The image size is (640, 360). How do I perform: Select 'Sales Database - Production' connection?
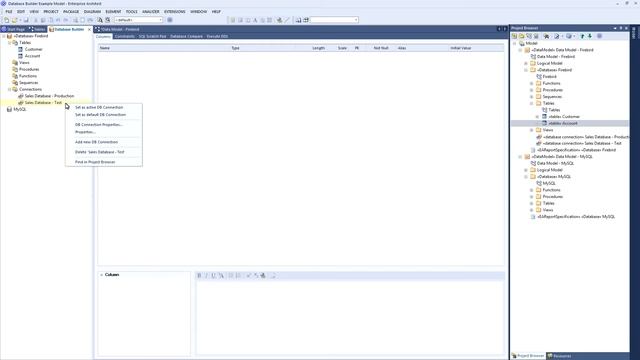tap(49, 96)
